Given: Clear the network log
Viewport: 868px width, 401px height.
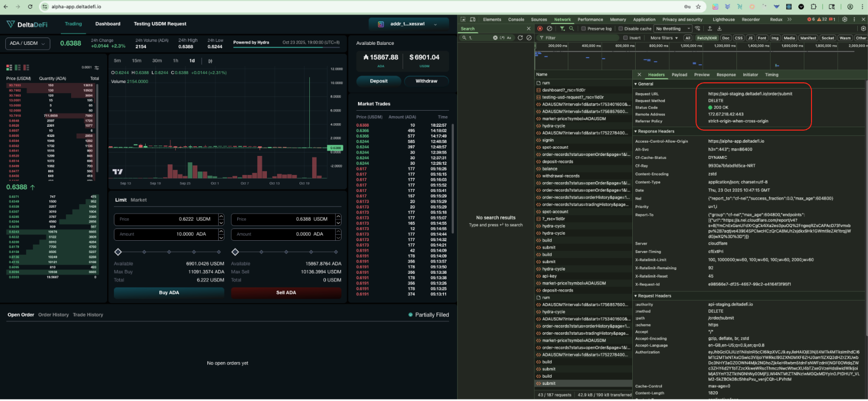Looking at the screenshot, I should tap(549, 29).
